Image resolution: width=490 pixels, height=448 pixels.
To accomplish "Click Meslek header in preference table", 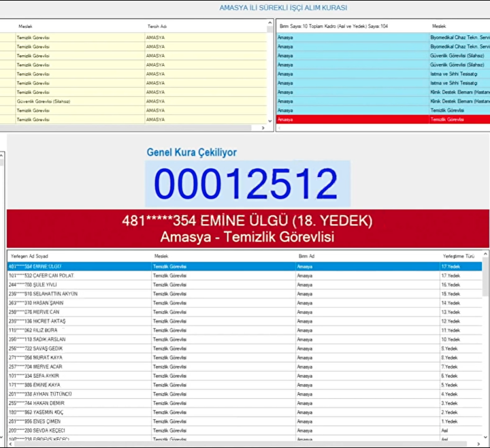I will [25, 27].
